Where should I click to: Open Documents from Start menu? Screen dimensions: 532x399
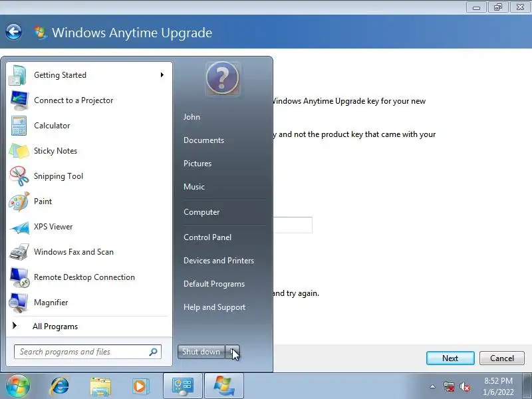tap(203, 140)
